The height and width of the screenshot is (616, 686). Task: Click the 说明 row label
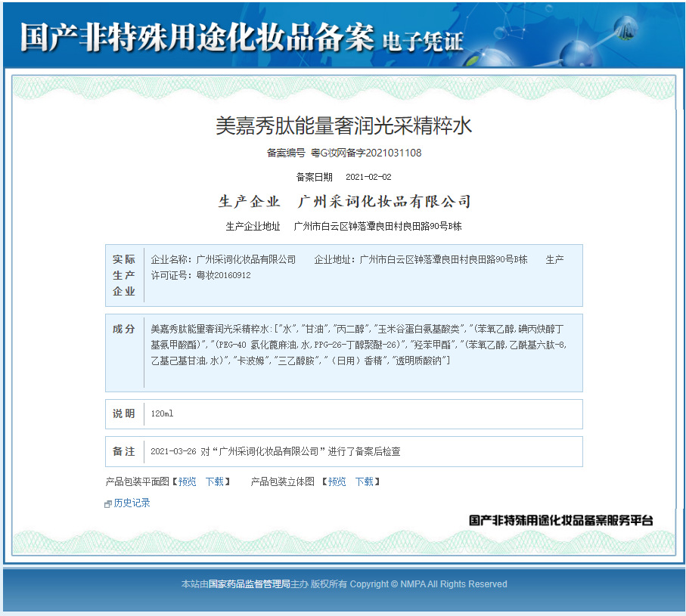tap(124, 413)
